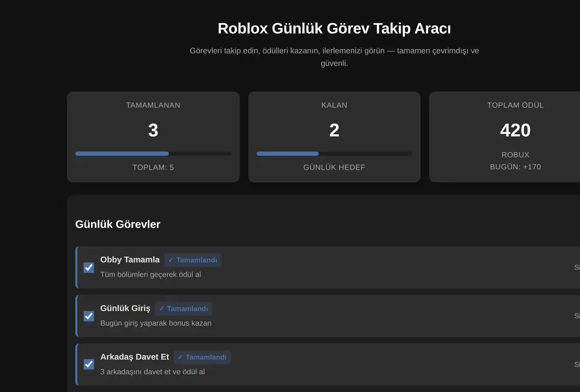Click description 'Bugün giriş yaparak bonus kazan'
Screen dimensions: 580x392
coord(156,323)
